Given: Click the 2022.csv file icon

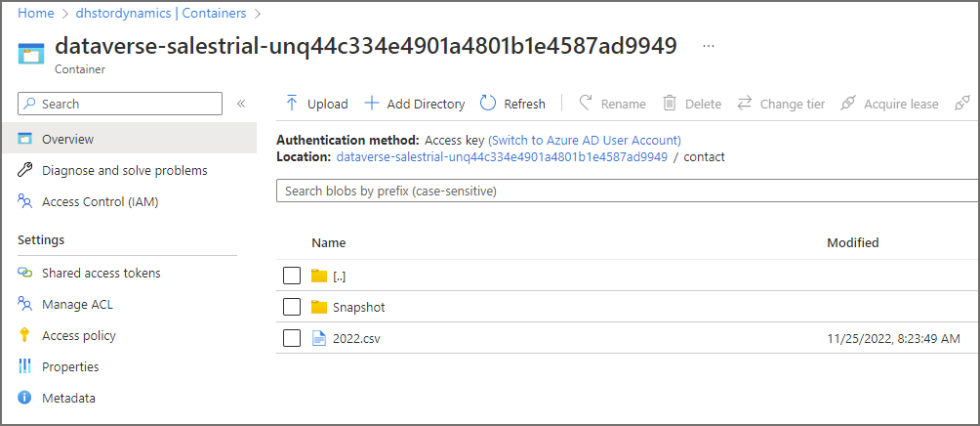Looking at the screenshot, I should [x=319, y=338].
